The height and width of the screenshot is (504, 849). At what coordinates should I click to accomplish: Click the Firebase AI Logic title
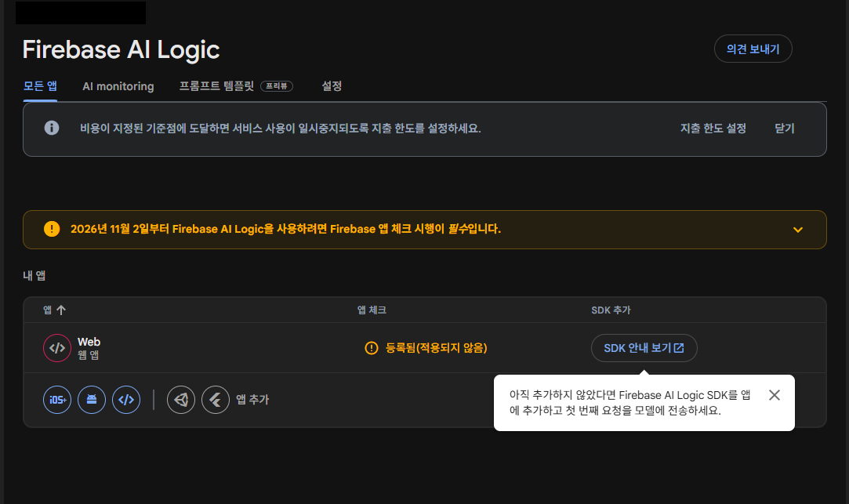click(x=122, y=50)
